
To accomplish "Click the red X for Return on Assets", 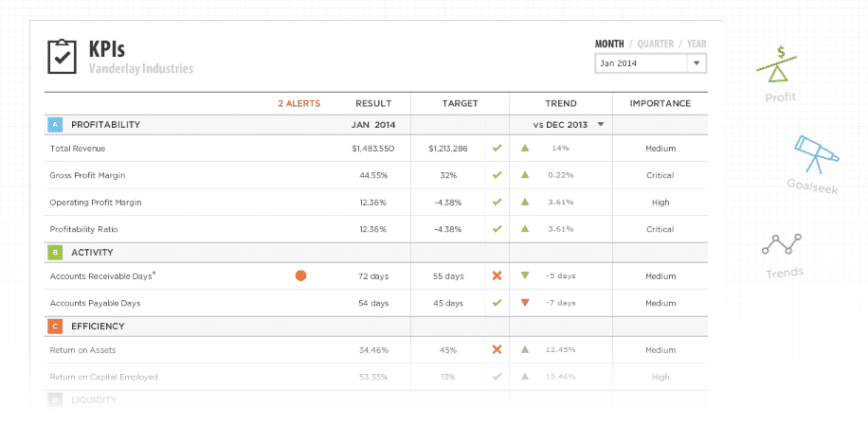I will click(x=497, y=349).
